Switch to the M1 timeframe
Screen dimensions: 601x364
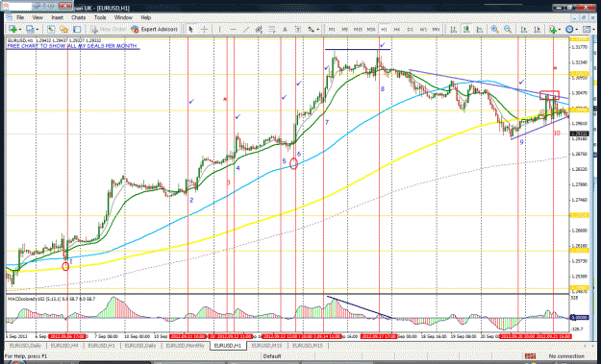(x=332, y=29)
